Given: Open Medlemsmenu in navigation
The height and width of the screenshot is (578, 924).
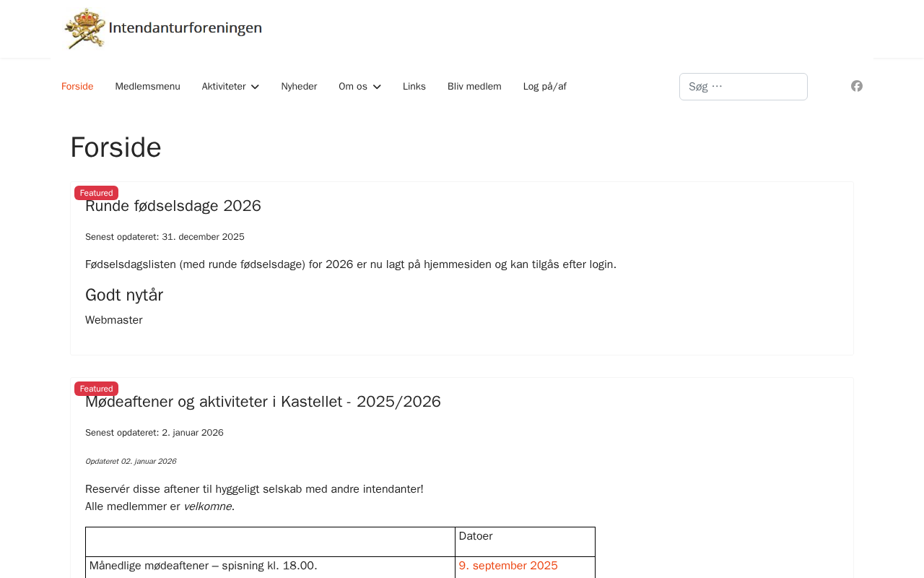Looking at the screenshot, I should (x=147, y=87).
